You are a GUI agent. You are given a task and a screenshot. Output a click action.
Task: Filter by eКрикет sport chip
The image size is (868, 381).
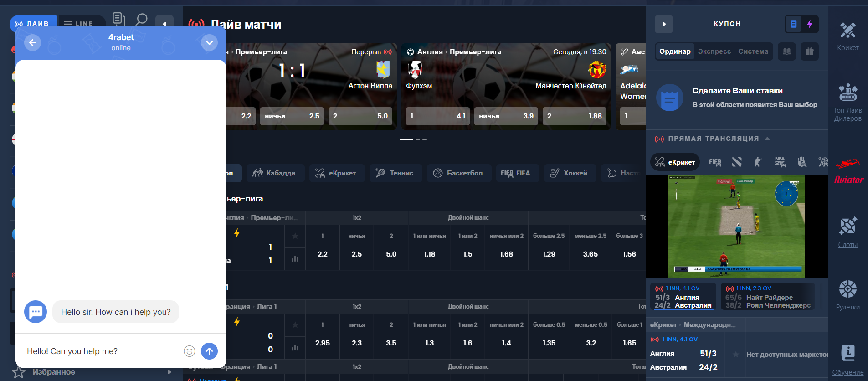pyautogui.click(x=337, y=173)
